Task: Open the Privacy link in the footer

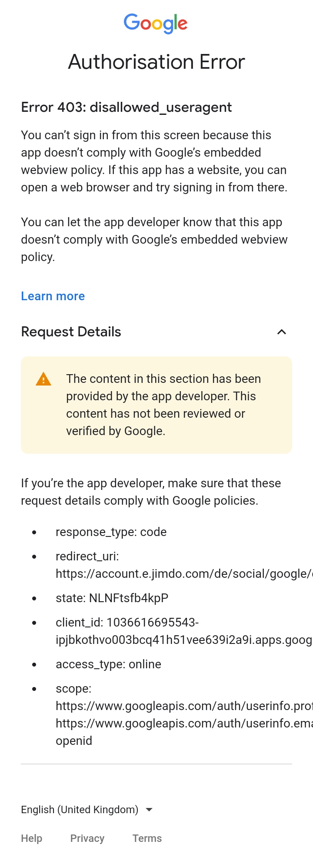Action: click(87, 838)
